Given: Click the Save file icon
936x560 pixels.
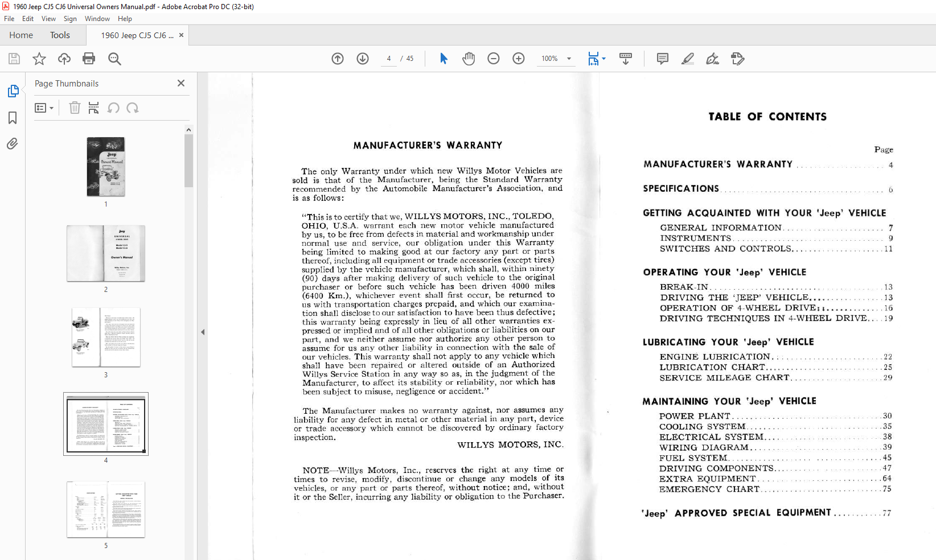Looking at the screenshot, I should pyautogui.click(x=14, y=59).
